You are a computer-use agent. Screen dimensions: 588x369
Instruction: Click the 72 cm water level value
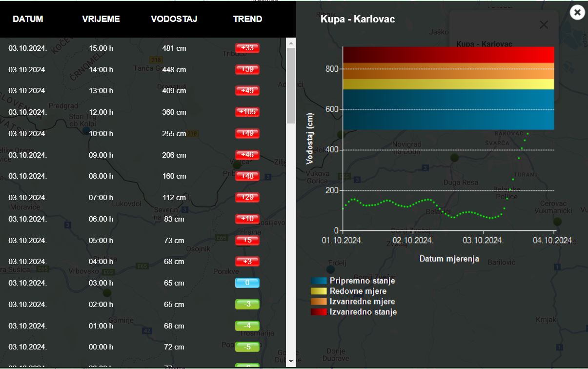(174, 347)
